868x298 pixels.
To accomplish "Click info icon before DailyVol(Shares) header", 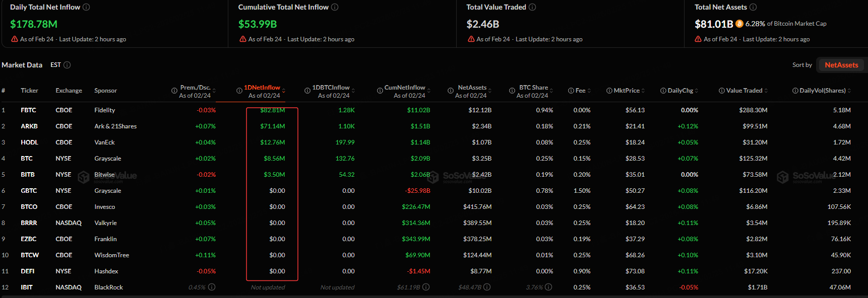I will point(795,91).
